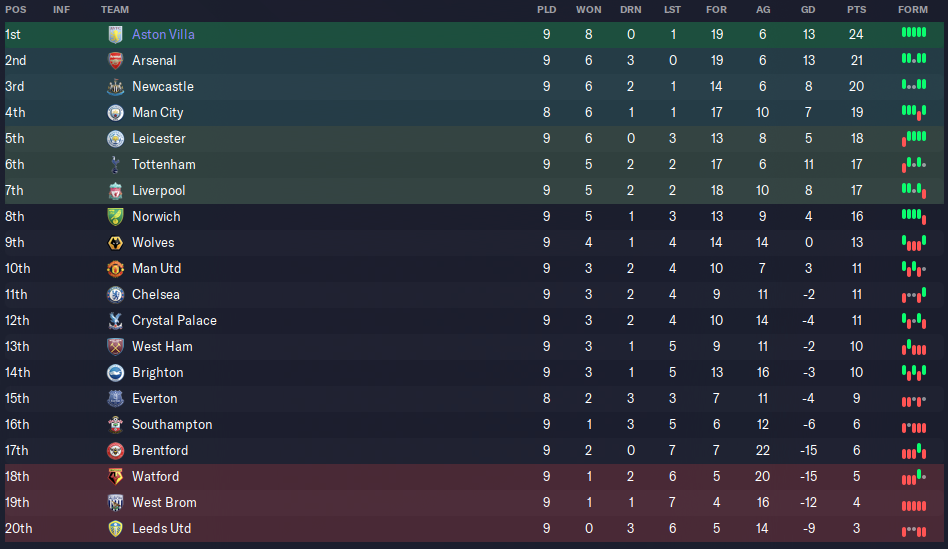
Task: Click the FORM column header
Action: (x=912, y=9)
